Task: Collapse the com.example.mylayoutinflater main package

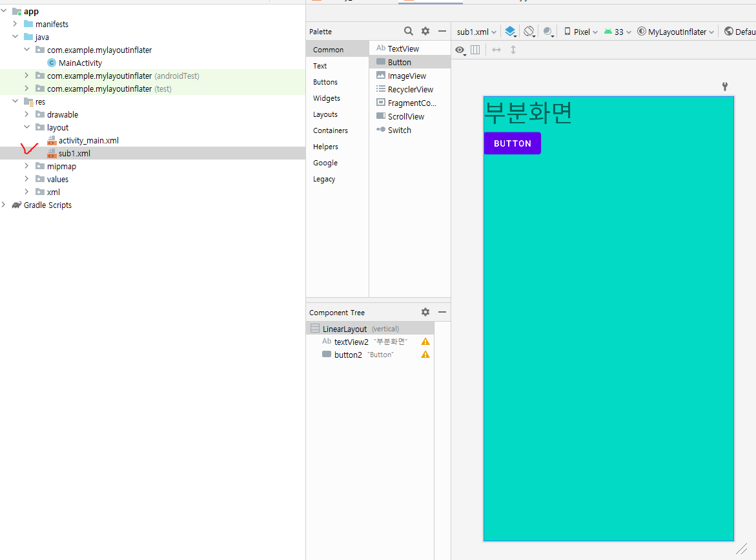Action: coord(27,49)
